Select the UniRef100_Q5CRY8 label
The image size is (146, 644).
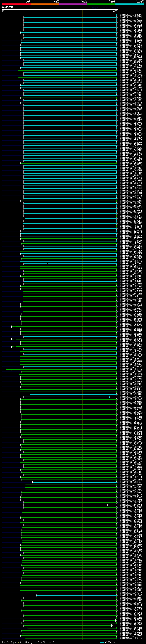click(131, 266)
